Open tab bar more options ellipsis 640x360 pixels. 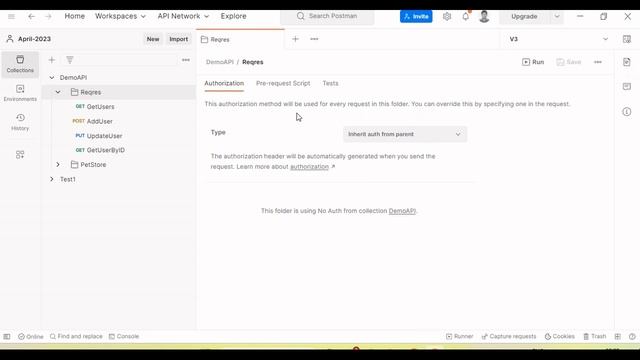coord(314,39)
